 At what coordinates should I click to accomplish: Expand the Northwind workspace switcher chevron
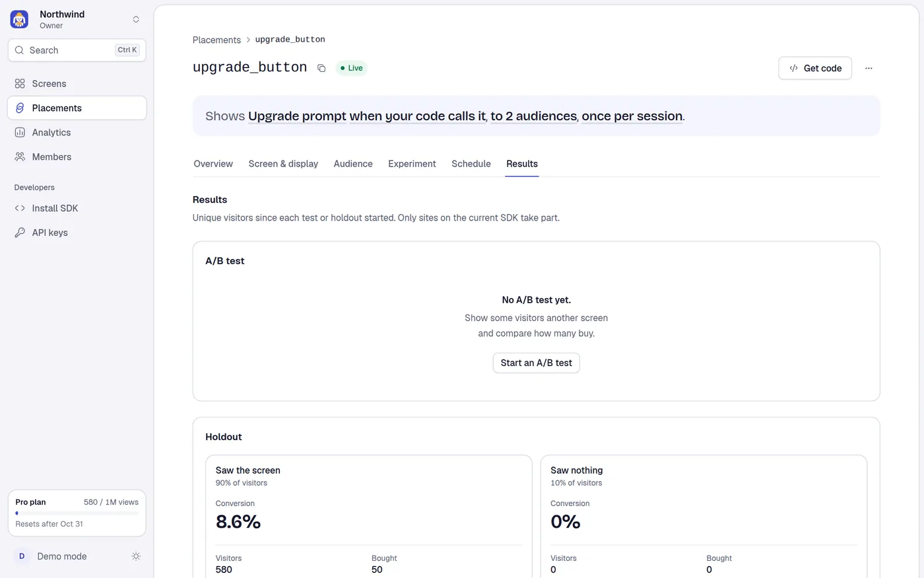tap(136, 19)
